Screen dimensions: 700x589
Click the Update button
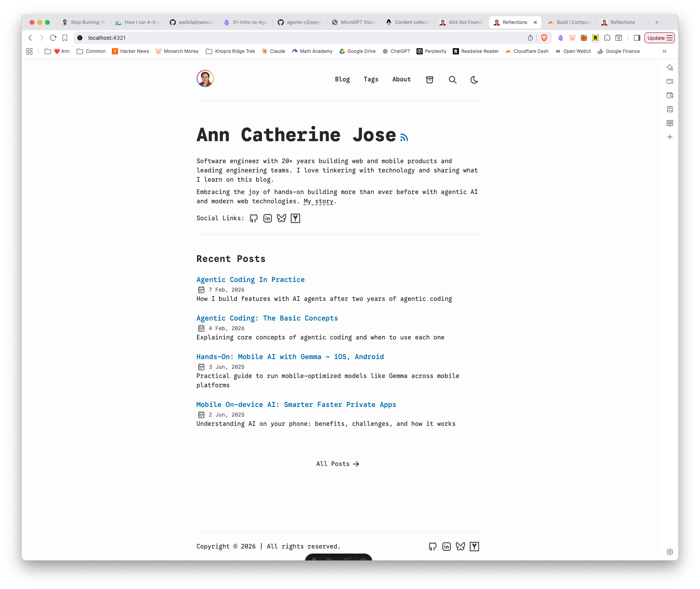pyautogui.click(x=657, y=38)
